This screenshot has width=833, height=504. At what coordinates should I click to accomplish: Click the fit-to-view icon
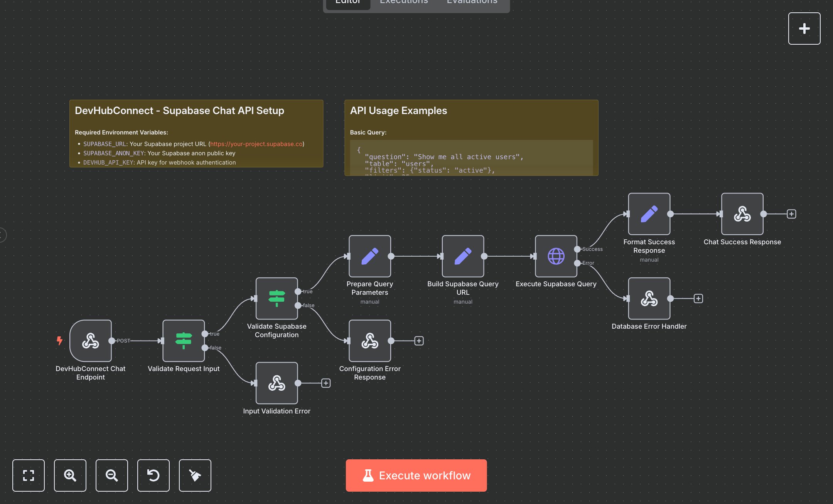(28, 475)
